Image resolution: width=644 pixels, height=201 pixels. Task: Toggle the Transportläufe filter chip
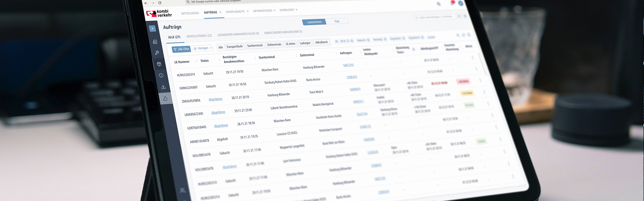[234, 47]
